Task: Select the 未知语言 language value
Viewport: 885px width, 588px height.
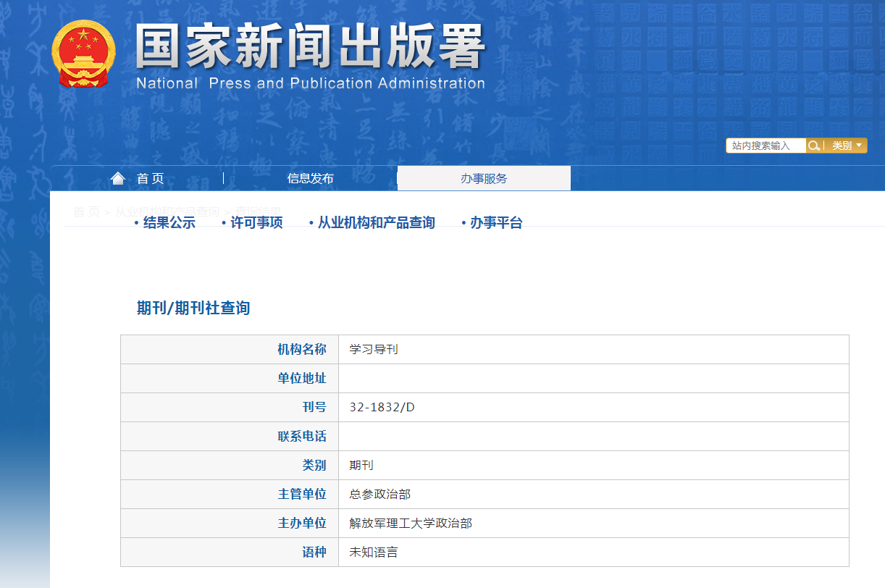Action: [x=374, y=553]
